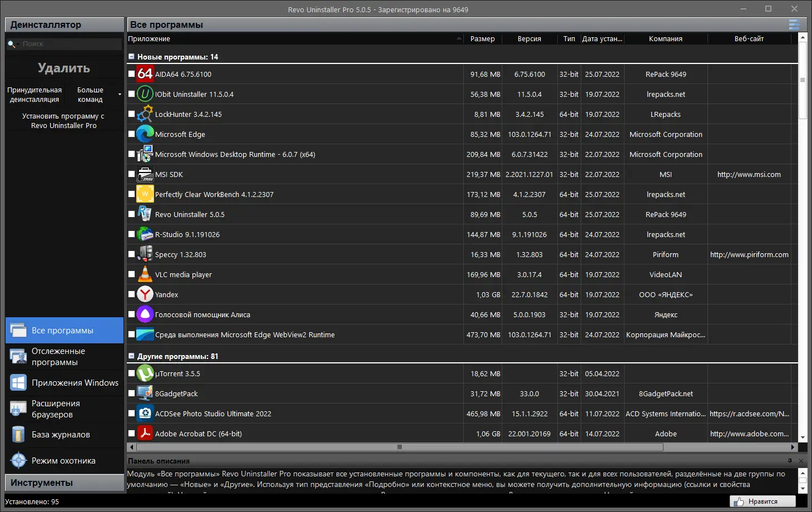Click the Speccy program icon
The image size is (812, 512).
point(145,254)
